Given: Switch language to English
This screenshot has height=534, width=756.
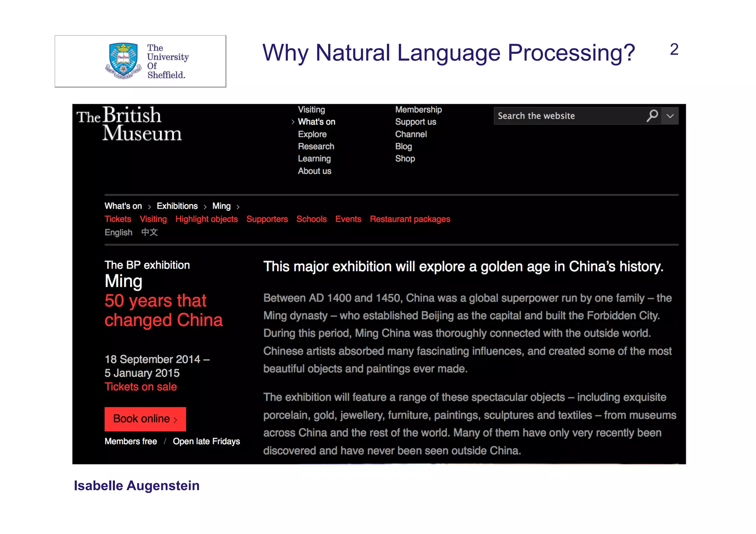Looking at the screenshot, I should click(x=118, y=232).
